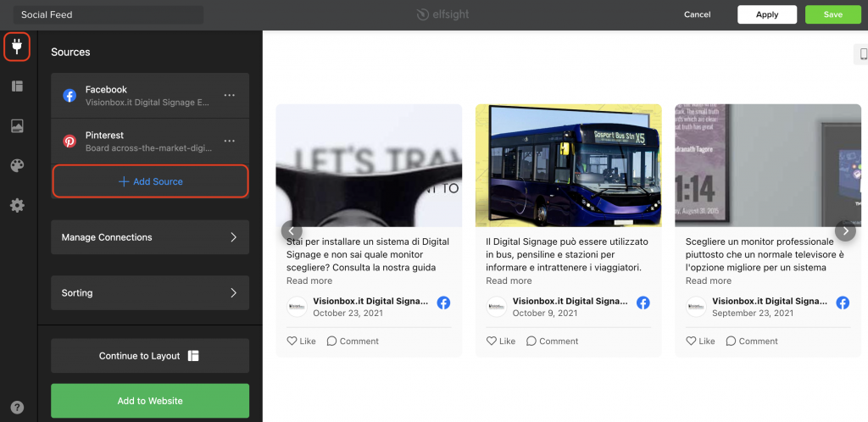Expand Manage Connections section
Image resolution: width=868 pixels, height=422 pixels.
point(150,237)
